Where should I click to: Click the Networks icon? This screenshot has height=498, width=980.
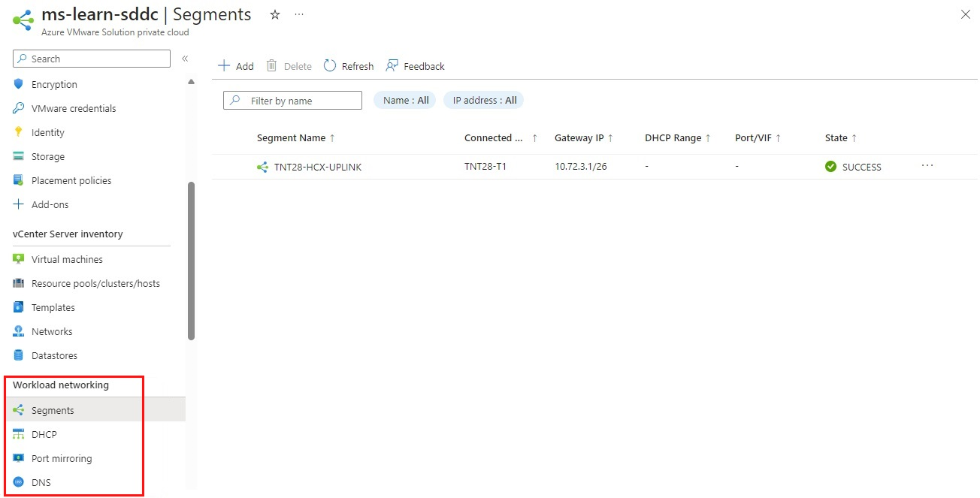point(19,331)
